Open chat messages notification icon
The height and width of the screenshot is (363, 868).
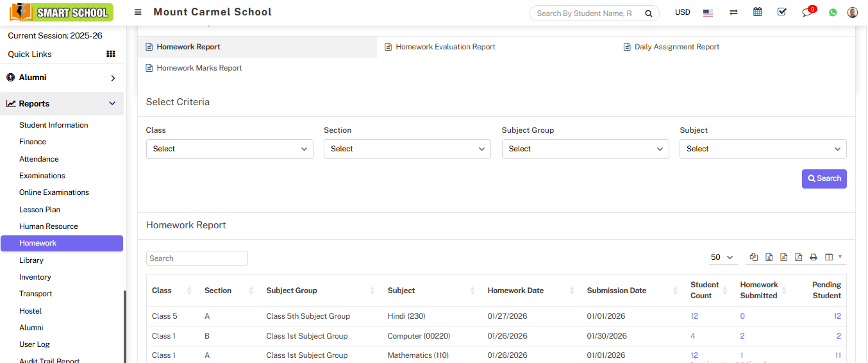[x=806, y=13]
